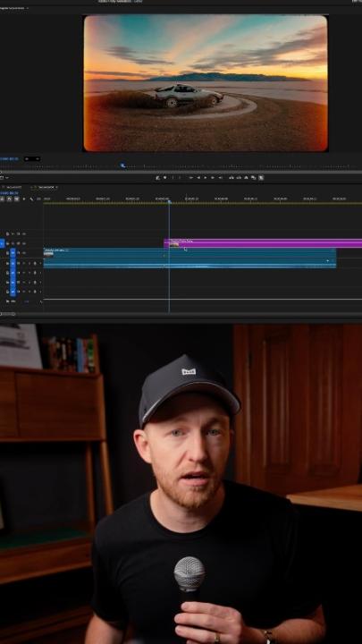Click the Program monitor scrub playhead
Screen dimensions: 362x644
122,165
